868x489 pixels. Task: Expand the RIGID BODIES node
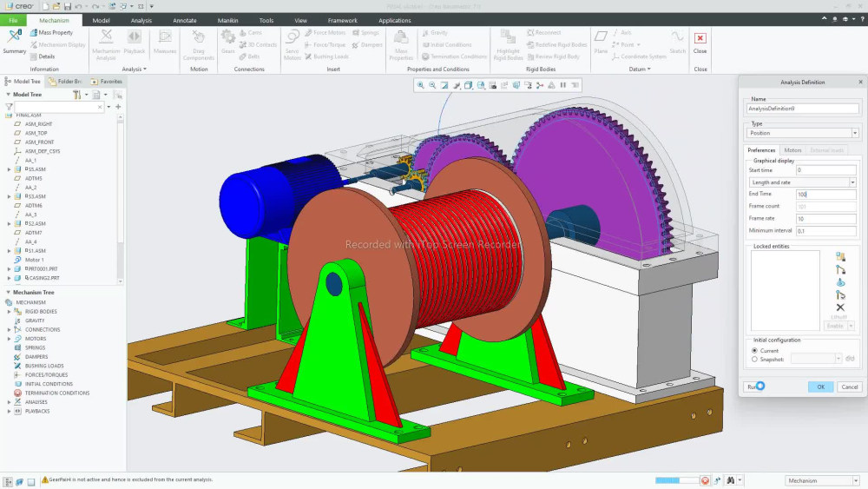tap(9, 312)
